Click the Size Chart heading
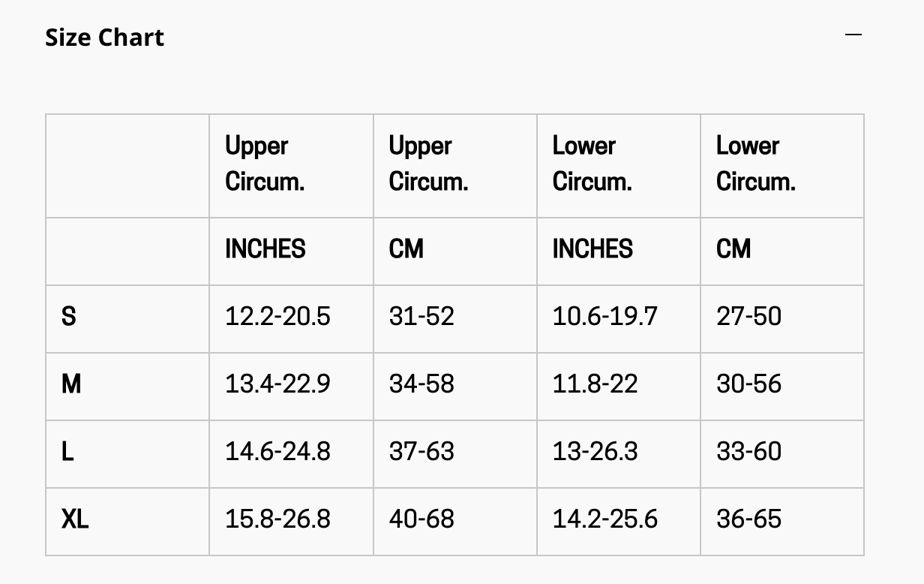 [104, 38]
